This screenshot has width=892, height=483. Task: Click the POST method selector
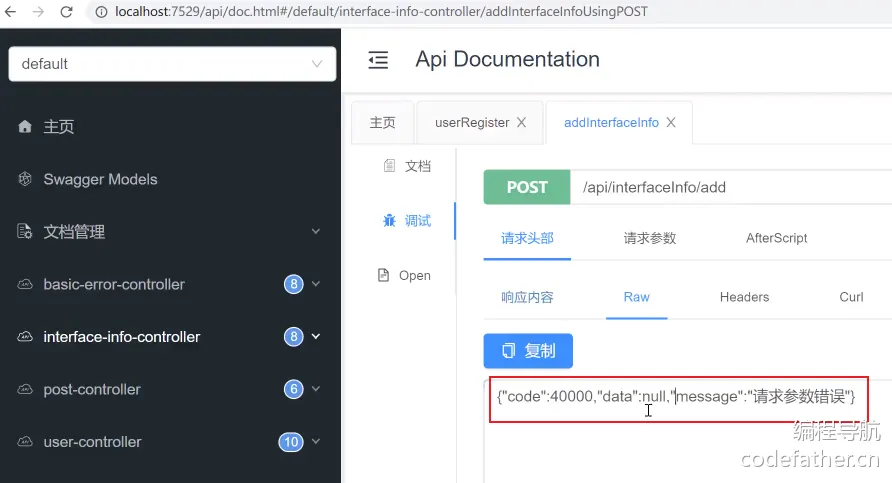click(x=527, y=187)
